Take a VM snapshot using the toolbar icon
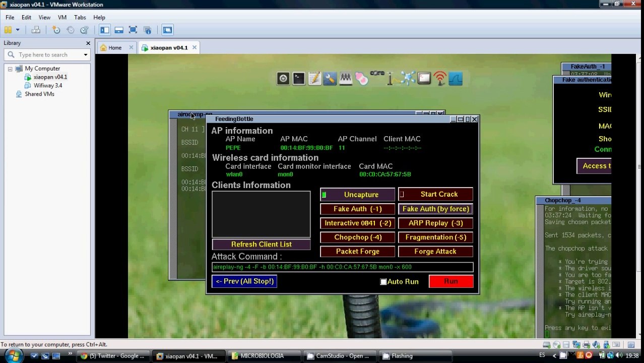Viewport: 644px width, 363px height. click(56, 30)
